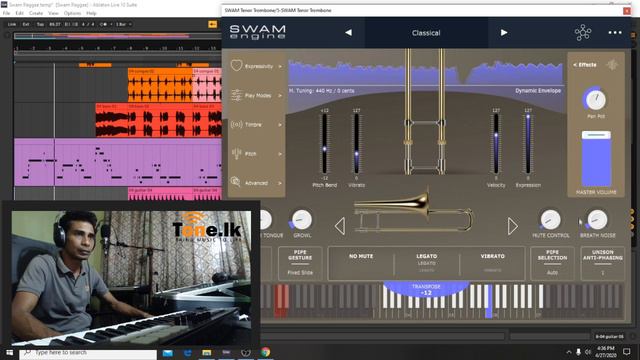Screen dimensions: 640x360
Task: Open the Options menu in Ableton
Action: pos(72,13)
